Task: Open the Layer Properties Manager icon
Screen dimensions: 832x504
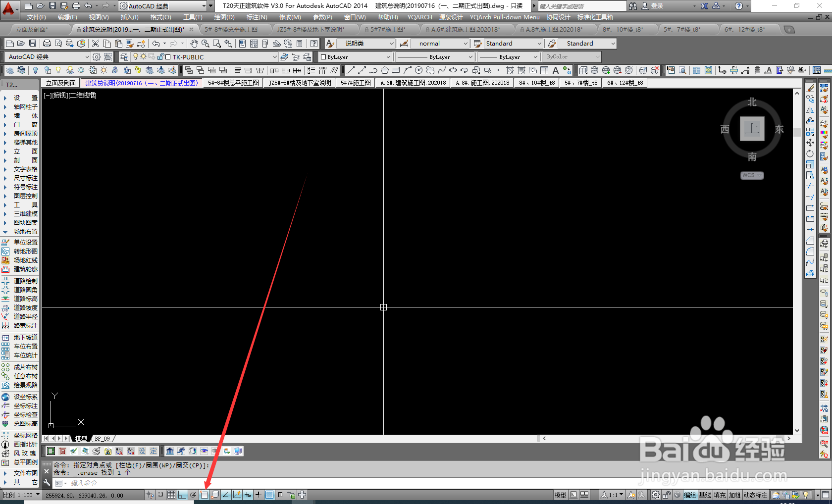Action: [124, 57]
